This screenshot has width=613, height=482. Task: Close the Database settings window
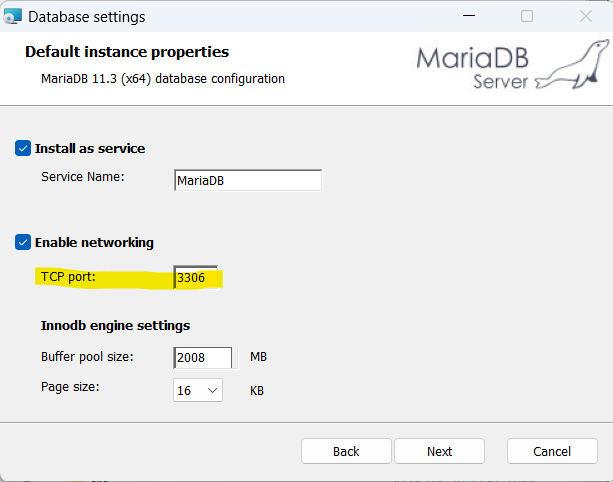click(x=586, y=16)
